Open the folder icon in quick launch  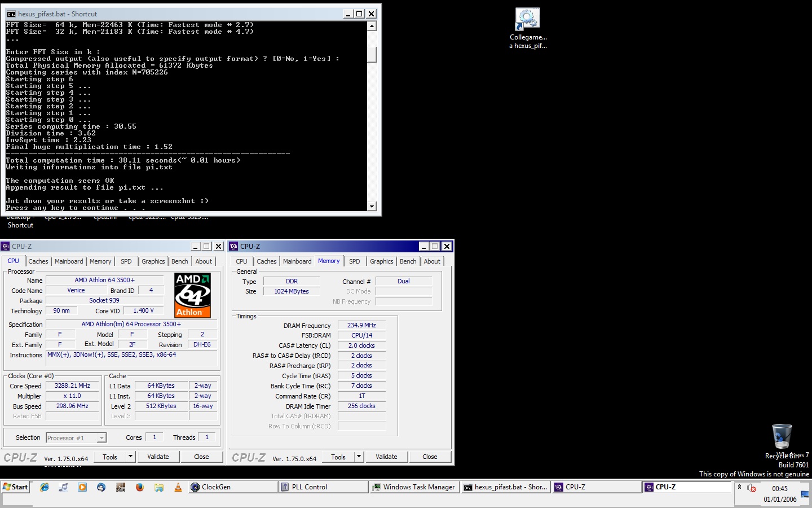pyautogui.click(x=159, y=487)
